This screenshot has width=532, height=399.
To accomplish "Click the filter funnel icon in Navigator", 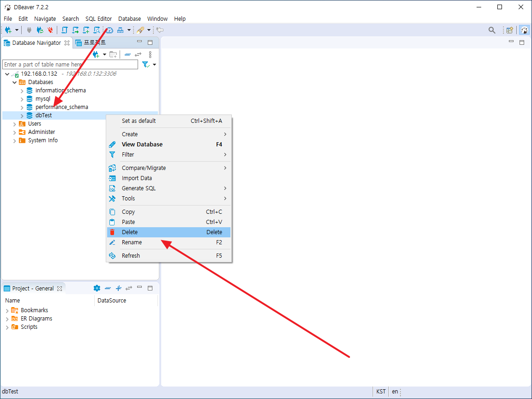I will pyautogui.click(x=146, y=65).
